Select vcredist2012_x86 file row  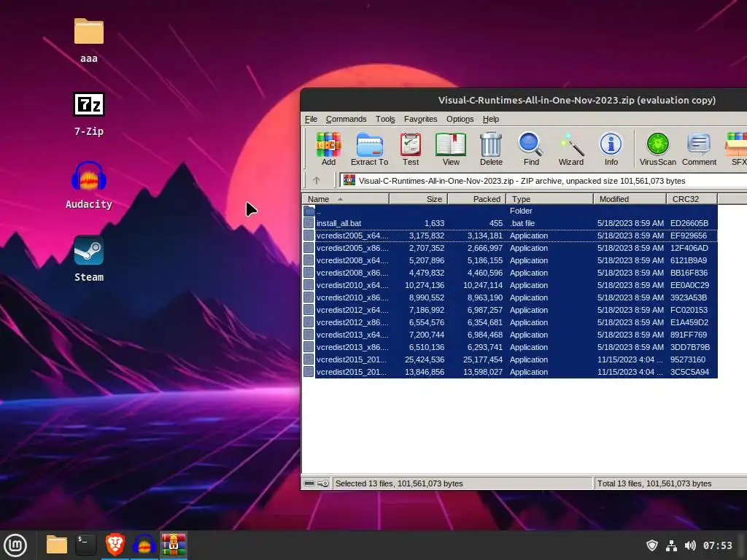[x=510, y=322]
